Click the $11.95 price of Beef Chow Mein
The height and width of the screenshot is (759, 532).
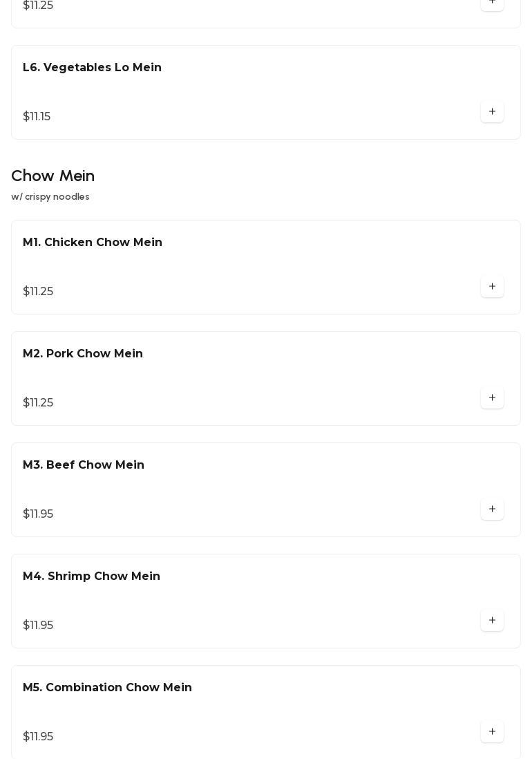click(38, 514)
